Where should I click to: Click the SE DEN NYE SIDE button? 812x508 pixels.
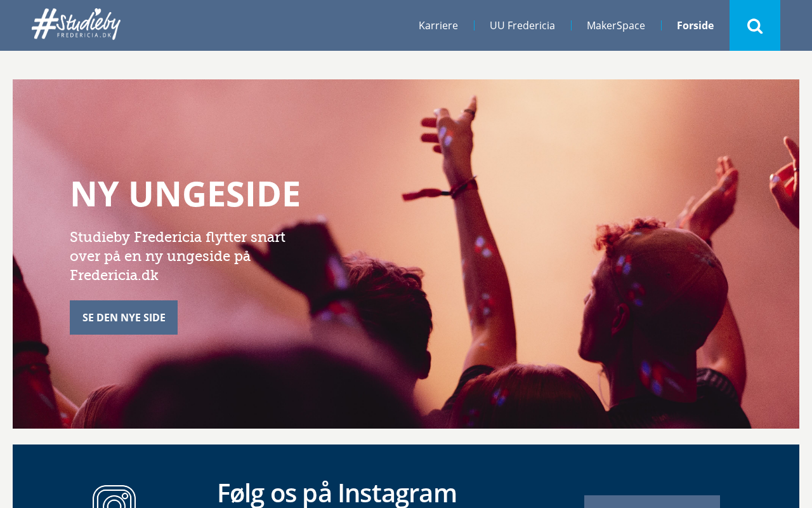(124, 317)
